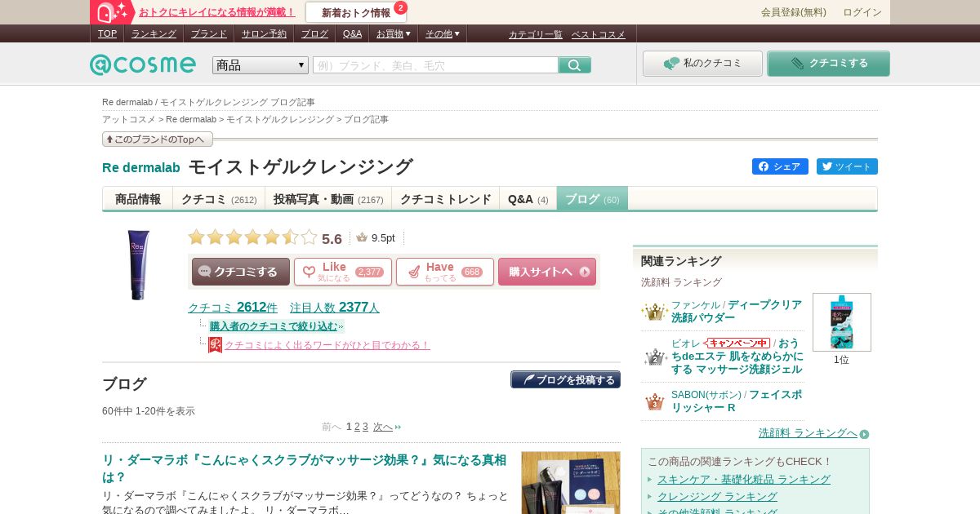Screen dimensions: 980x514
Task: Open the Q&A nav item in the top bar
Action: click(352, 33)
